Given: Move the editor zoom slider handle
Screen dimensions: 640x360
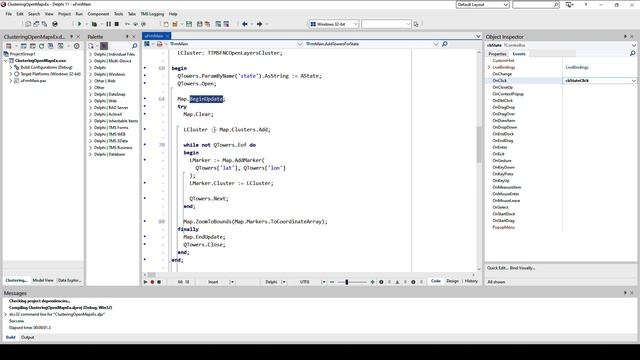Looking at the screenshot, I should click(x=347, y=282).
